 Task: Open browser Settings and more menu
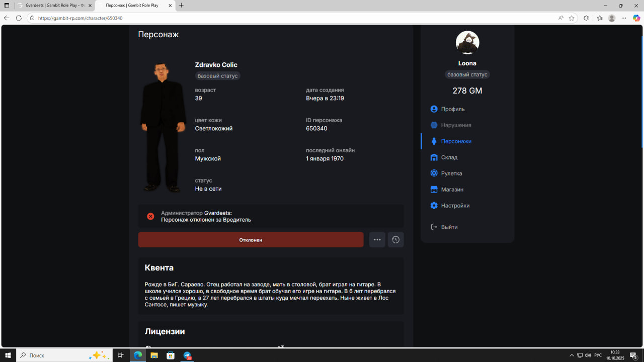[x=624, y=18]
